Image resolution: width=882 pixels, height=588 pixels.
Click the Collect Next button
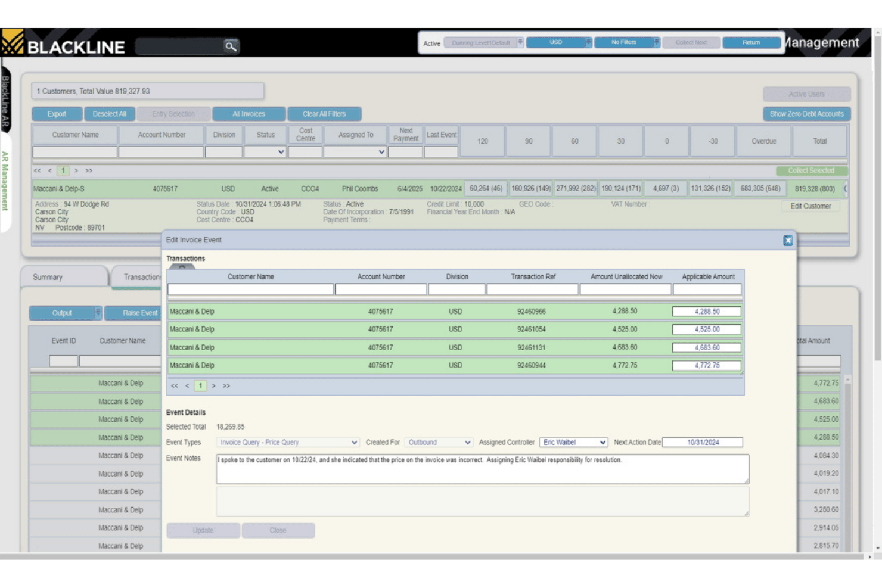click(x=691, y=42)
